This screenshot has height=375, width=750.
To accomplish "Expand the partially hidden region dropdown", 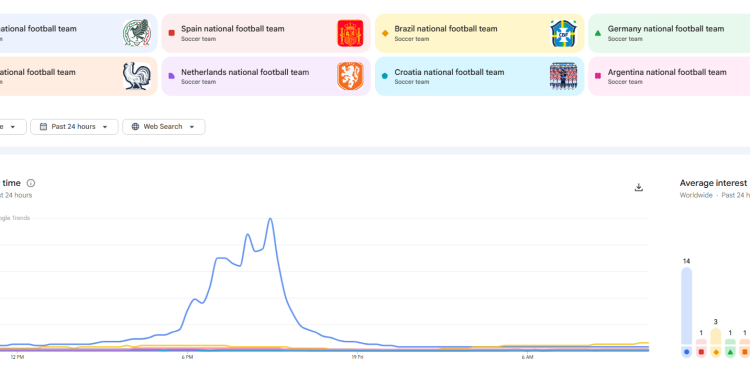I will tap(10, 127).
